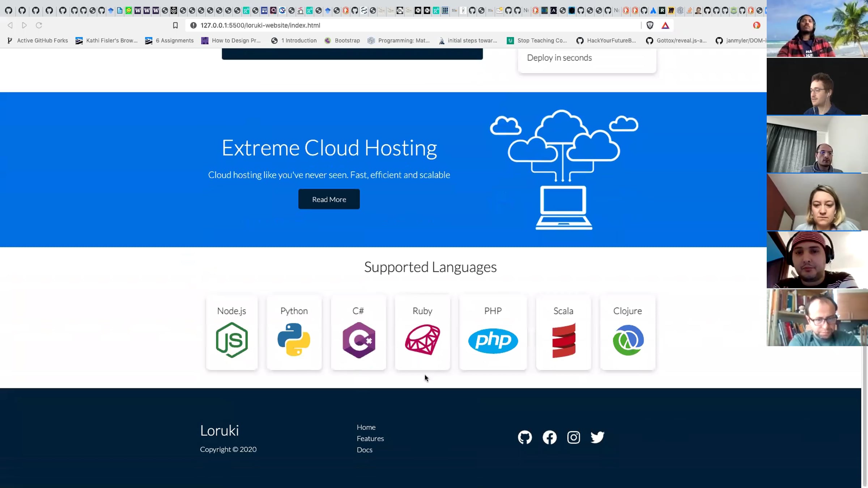Screen dimensions: 868x488
Task: Open the HackYourFutureB... bookmark
Action: (606, 40)
